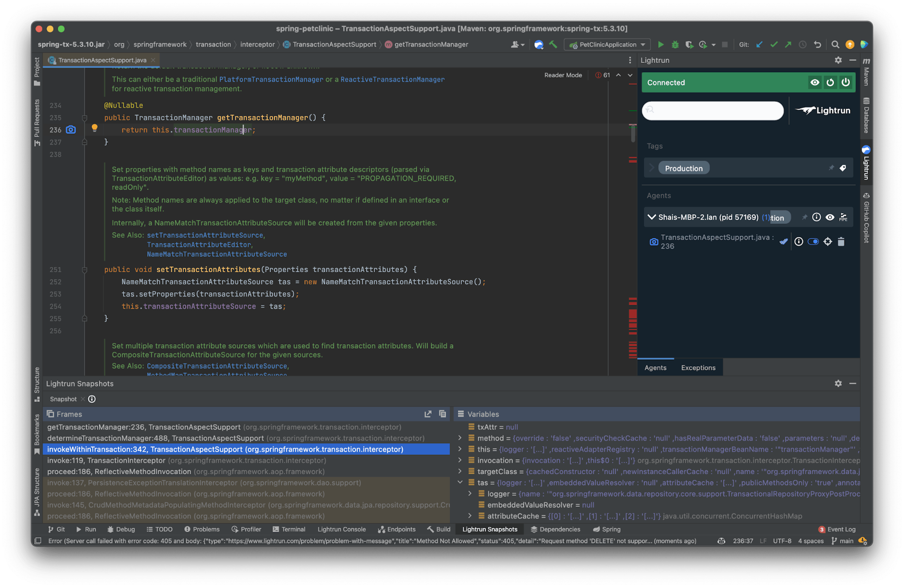The image size is (904, 588).
Task: Click the Build hammer icon in toolbar
Action: [x=553, y=44]
